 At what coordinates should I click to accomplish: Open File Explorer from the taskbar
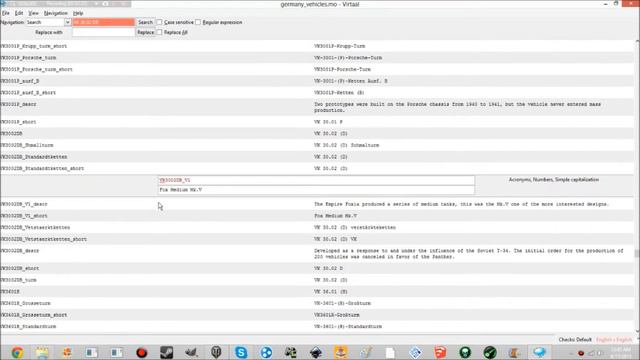[42, 352]
